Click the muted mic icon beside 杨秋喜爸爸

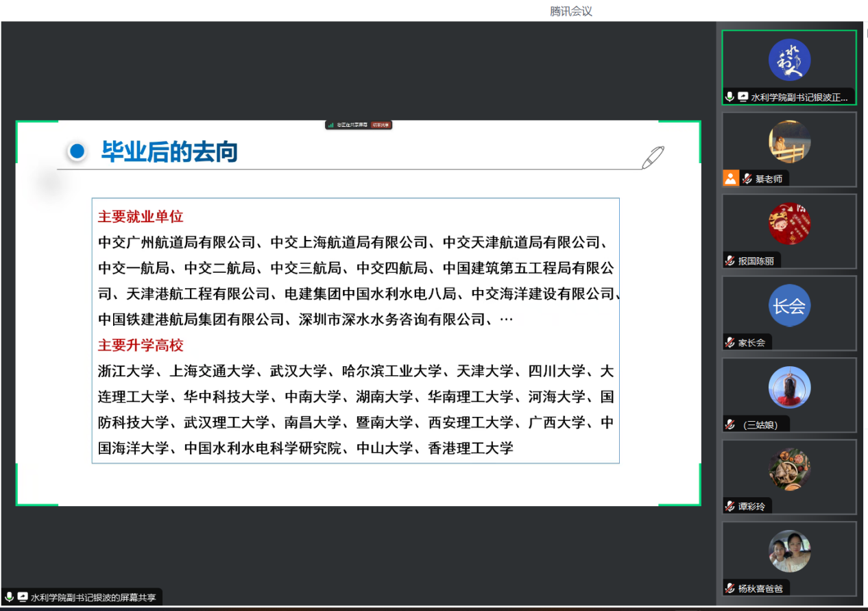[x=730, y=588]
